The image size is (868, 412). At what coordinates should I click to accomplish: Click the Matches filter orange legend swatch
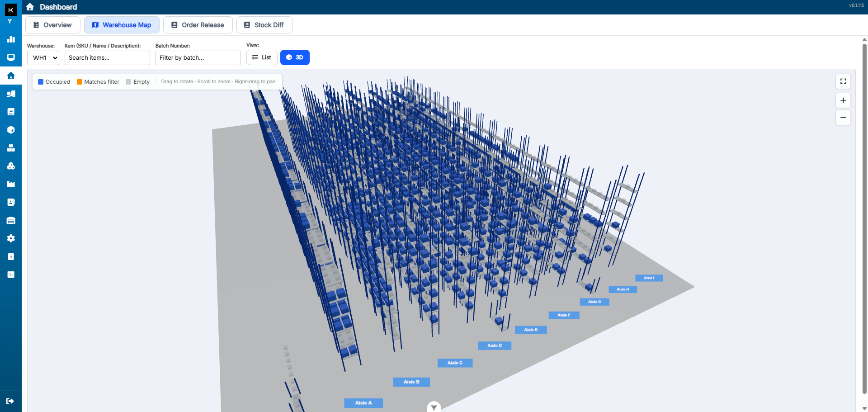coord(80,82)
